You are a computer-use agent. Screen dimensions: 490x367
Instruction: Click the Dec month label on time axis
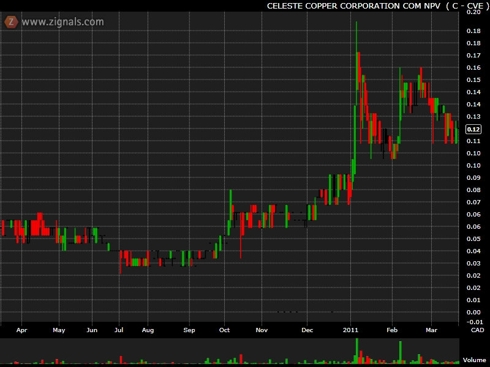point(307,330)
